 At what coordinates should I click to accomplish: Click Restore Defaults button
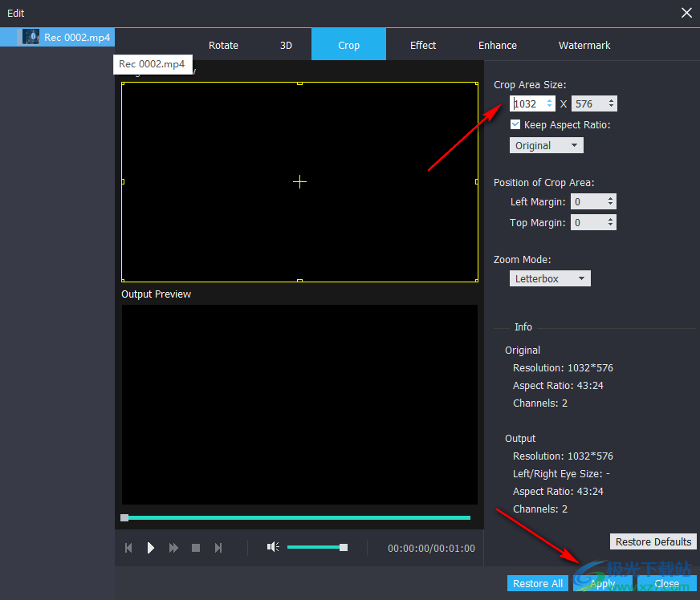[x=653, y=541]
